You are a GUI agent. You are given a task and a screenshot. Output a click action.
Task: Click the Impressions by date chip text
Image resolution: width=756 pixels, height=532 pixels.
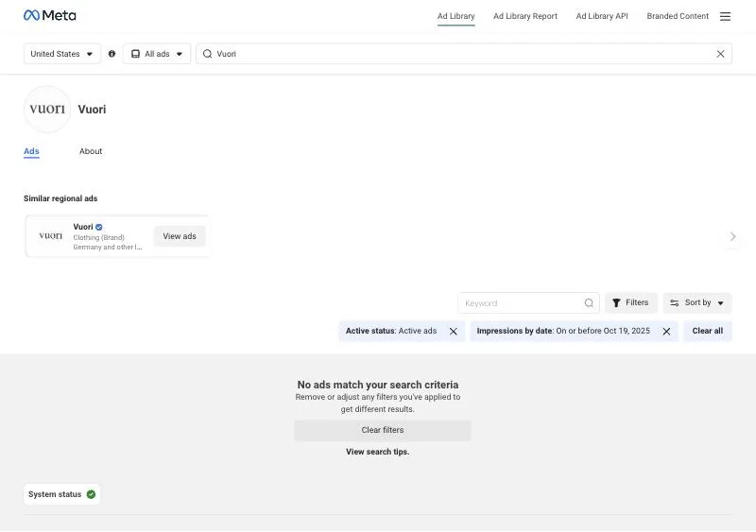563,331
